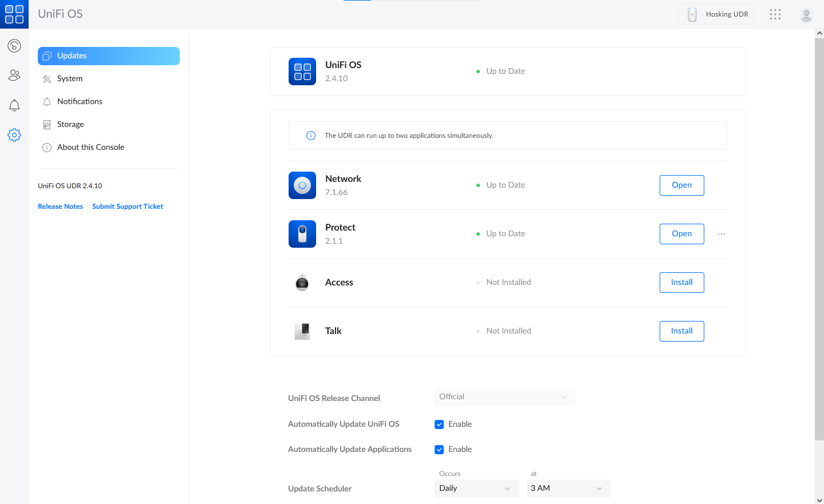This screenshot has height=504, width=824.
Task: Click the Network application icon
Action: pyautogui.click(x=302, y=185)
